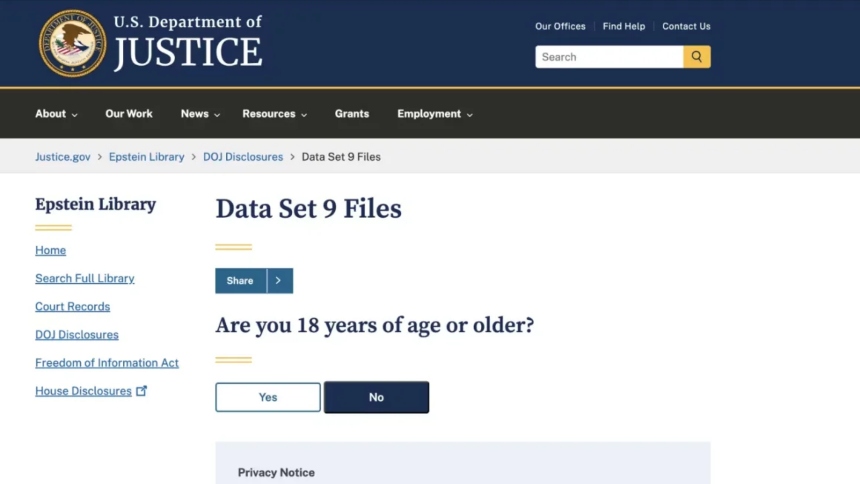860x484 pixels.
Task: Expand the Share arrow button
Action: pyautogui.click(x=280, y=281)
